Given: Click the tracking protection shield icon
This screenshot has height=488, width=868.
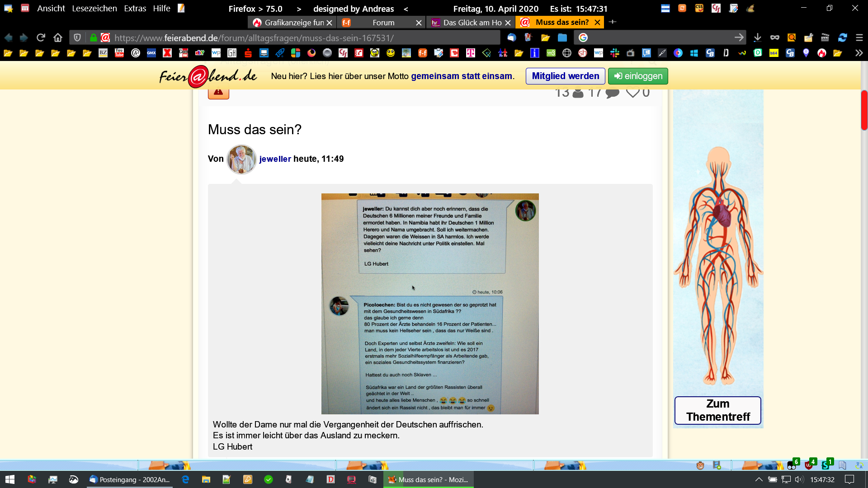Looking at the screenshot, I should click(x=77, y=38).
